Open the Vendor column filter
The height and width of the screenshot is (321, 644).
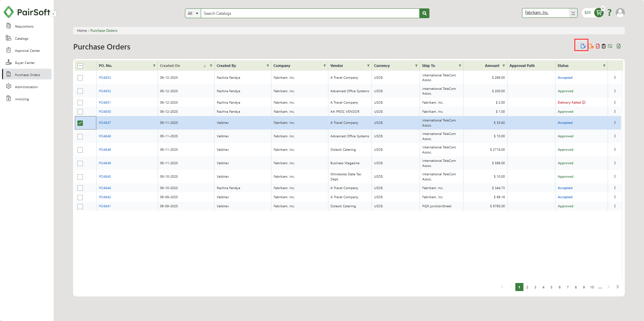coord(368,66)
